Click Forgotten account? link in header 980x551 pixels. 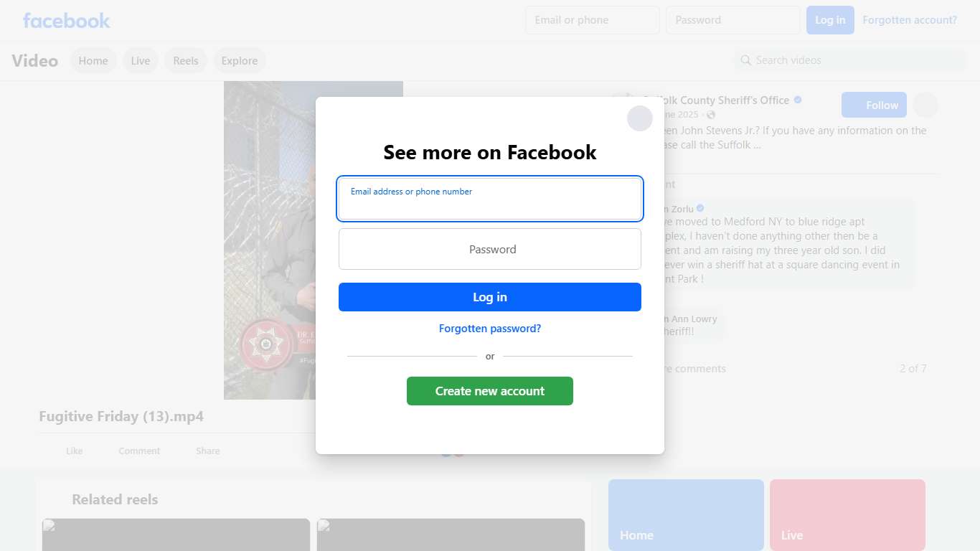910,20
